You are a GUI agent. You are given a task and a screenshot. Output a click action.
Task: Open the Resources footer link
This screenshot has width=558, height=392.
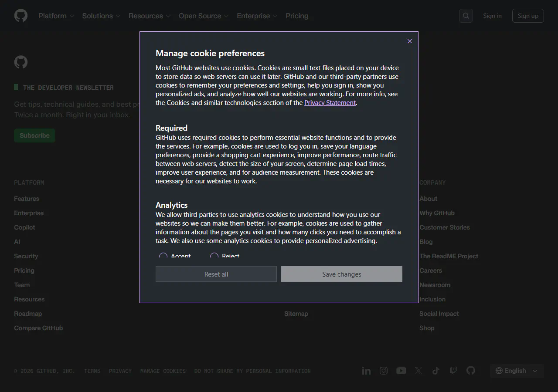29,299
